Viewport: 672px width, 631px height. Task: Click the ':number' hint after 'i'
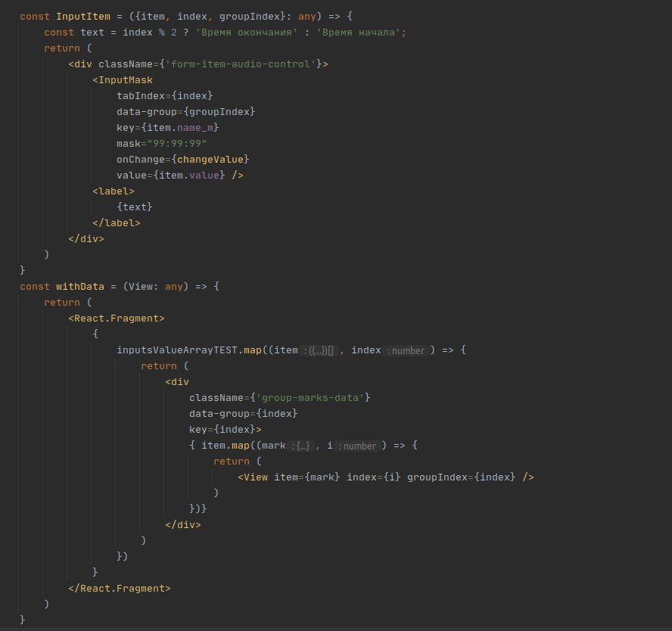coord(357,446)
